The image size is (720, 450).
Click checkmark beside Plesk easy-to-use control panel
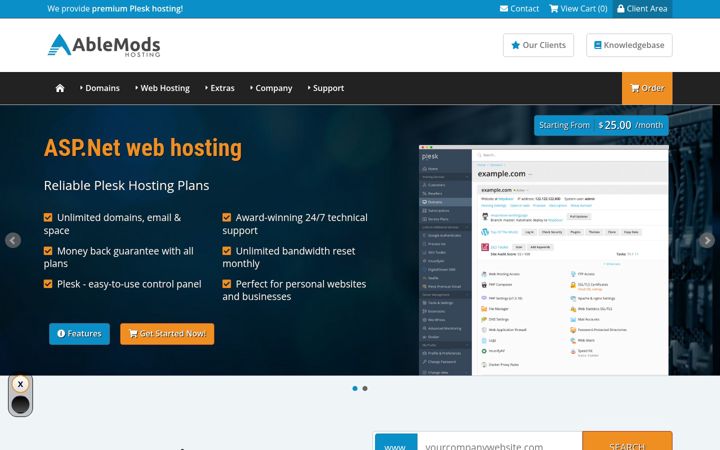click(x=48, y=284)
